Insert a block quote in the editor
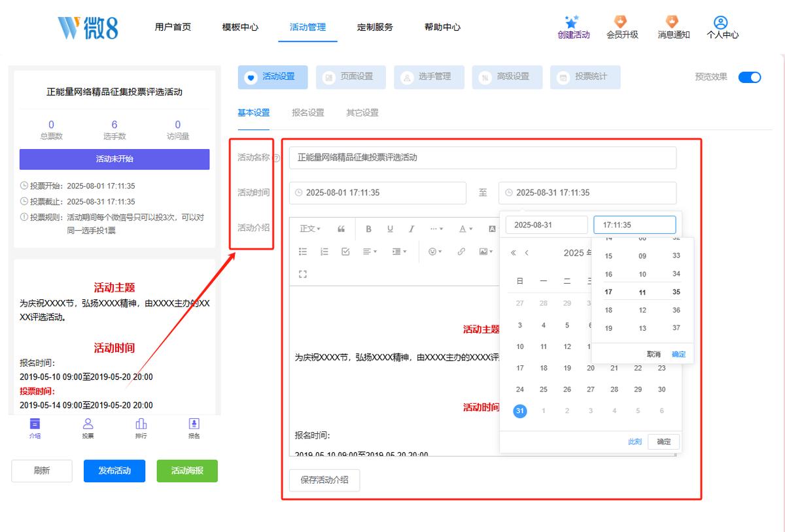 pos(341,229)
